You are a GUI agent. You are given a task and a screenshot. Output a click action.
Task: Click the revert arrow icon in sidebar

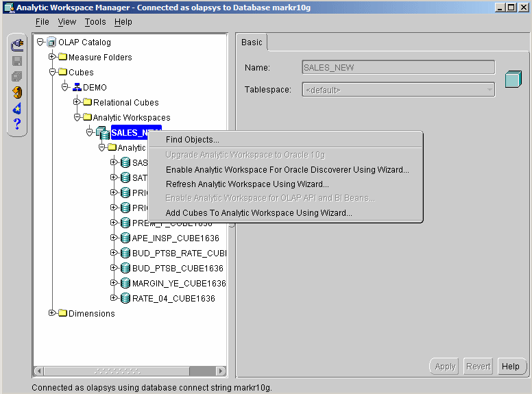tap(17, 93)
